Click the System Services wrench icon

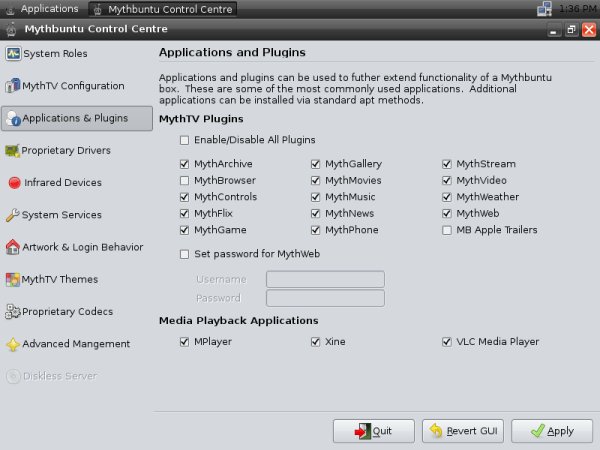click(13, 215)
